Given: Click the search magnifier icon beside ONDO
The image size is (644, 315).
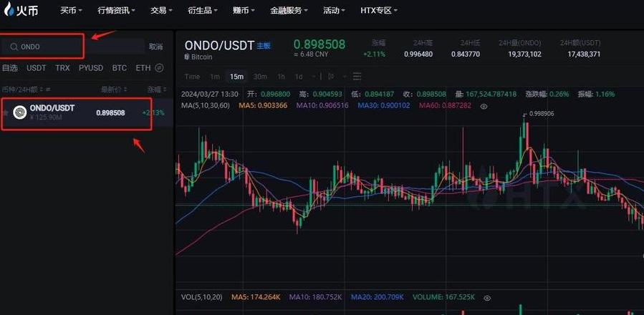Looking at the screenshot, I should click(14, 47).
